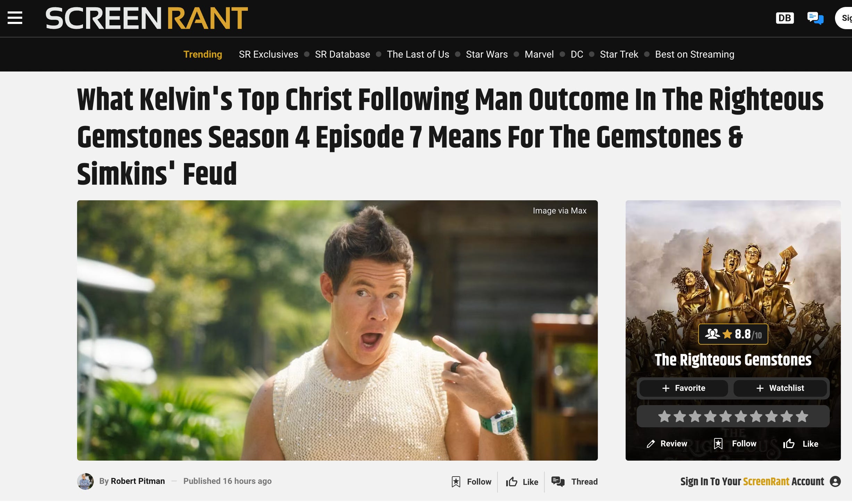Viewport: 852px width, 504px height.
Task: Open the blue chat threads icon
Action: [x=815, y=18]
